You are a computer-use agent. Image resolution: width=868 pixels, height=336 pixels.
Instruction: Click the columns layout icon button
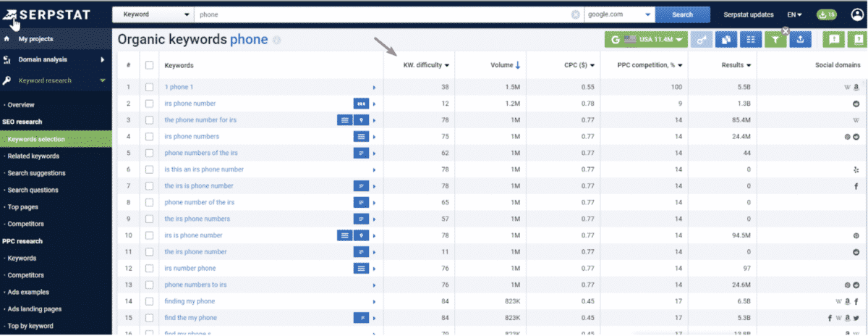point(751,40)
